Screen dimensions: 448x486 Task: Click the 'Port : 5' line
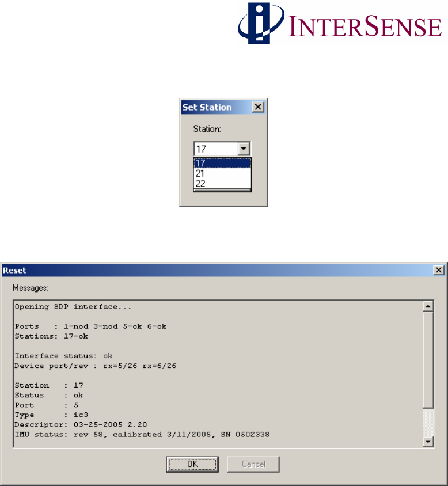pyautogui.click(x=47, y=405)
